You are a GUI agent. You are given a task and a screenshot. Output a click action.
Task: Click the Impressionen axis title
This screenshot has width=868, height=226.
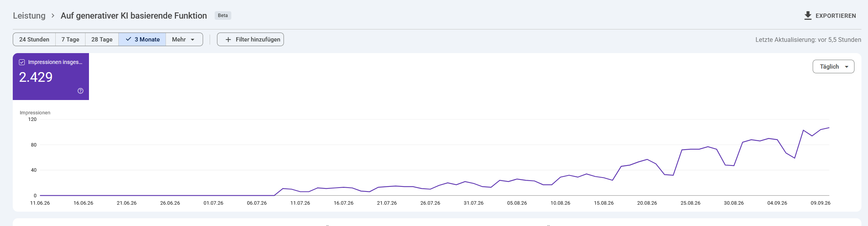35,113
